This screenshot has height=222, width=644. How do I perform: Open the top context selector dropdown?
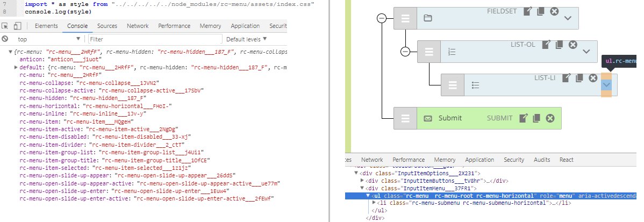[x=48, y=39]
